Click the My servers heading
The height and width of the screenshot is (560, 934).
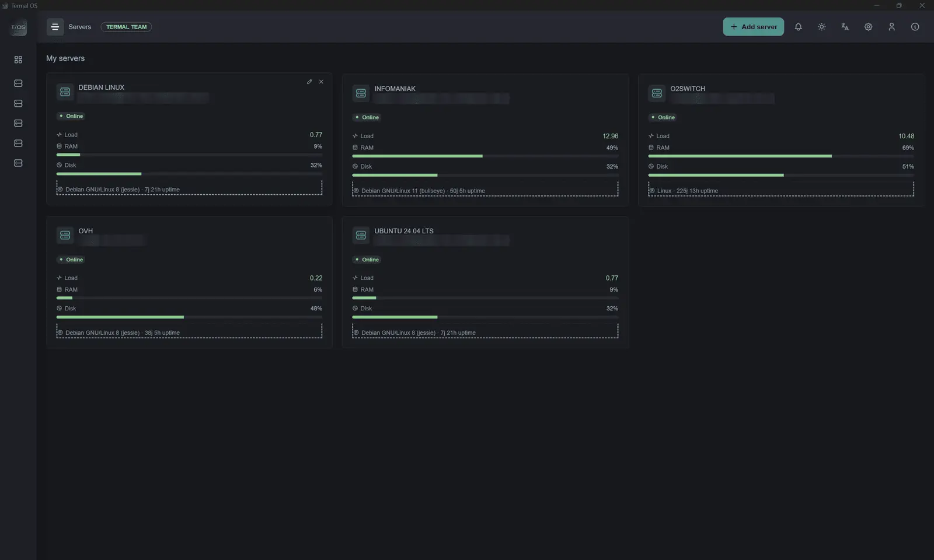pyautogui.click(x=65, y=58)
